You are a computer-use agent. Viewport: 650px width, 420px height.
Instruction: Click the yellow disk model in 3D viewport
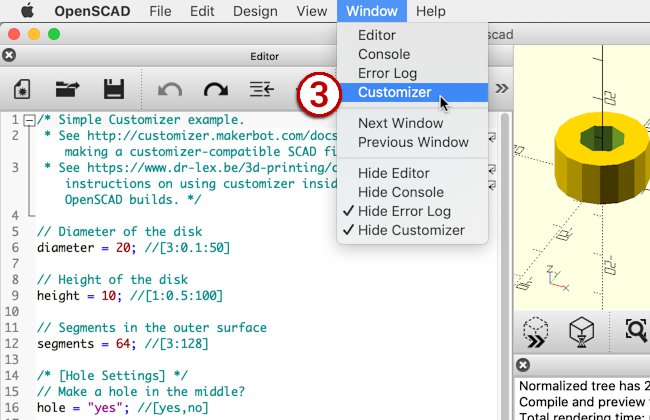(601, 158)
